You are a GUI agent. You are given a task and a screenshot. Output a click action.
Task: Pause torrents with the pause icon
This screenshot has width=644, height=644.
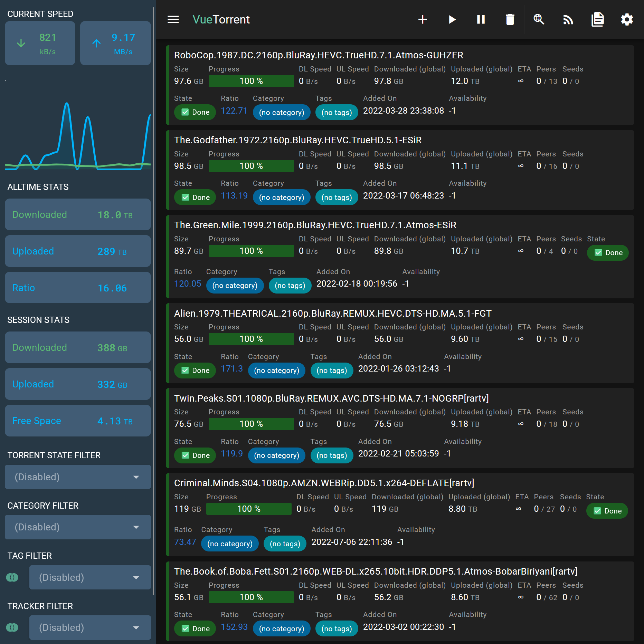coord(481,20)
